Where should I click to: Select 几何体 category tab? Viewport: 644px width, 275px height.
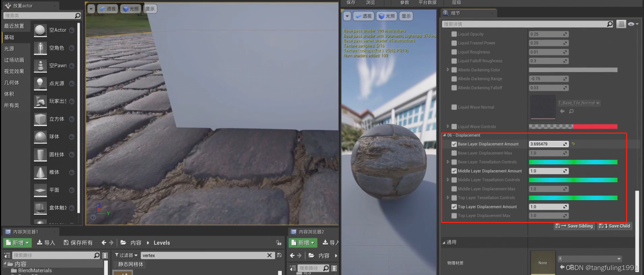tap(12, 83)
